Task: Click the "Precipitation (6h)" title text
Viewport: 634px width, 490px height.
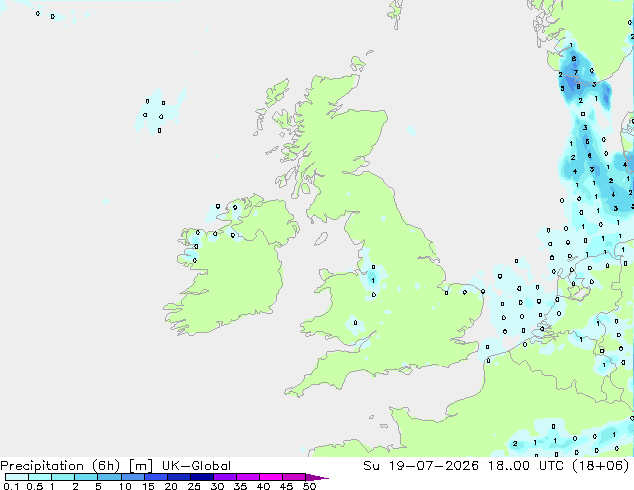Action: (x=60, y=466)
